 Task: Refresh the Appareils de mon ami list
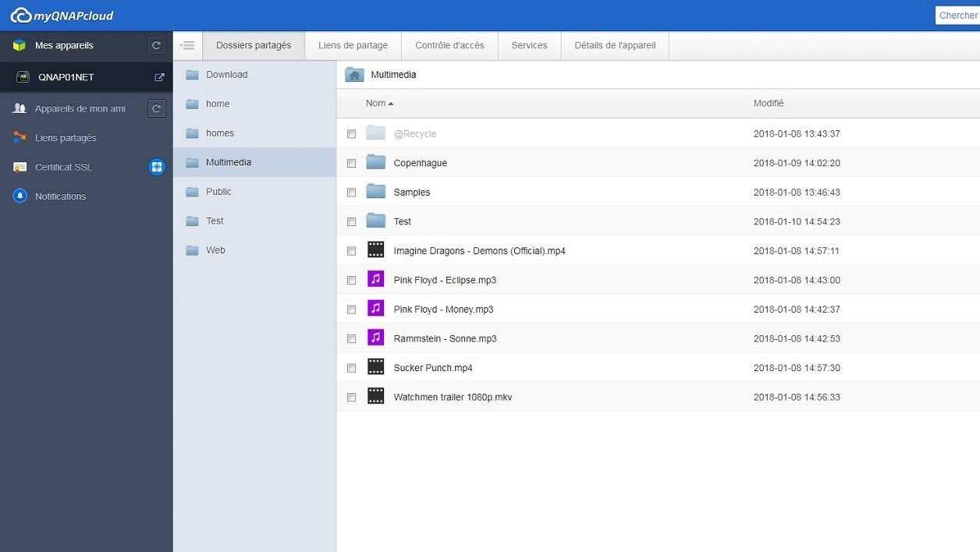click(157, 108)
